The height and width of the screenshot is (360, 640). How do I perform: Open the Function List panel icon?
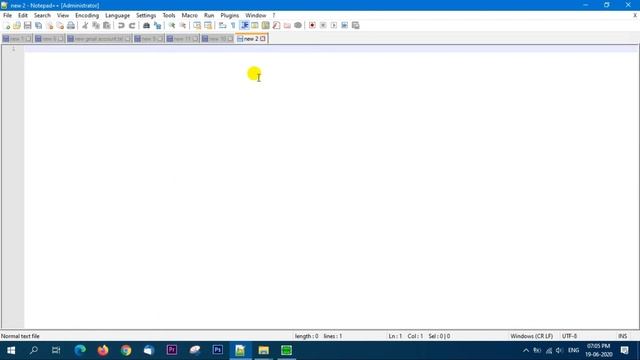pyautogui.click(x=276, y=25)
